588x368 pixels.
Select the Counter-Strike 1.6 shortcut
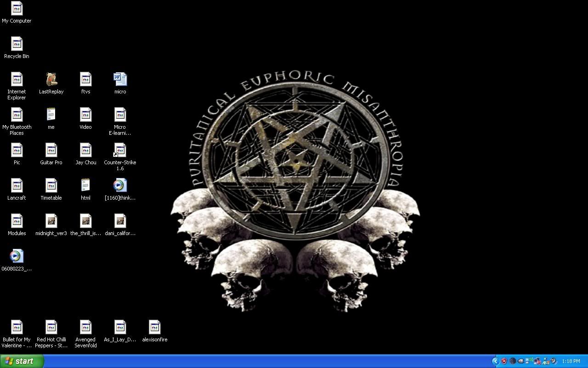tap(120, 151)
